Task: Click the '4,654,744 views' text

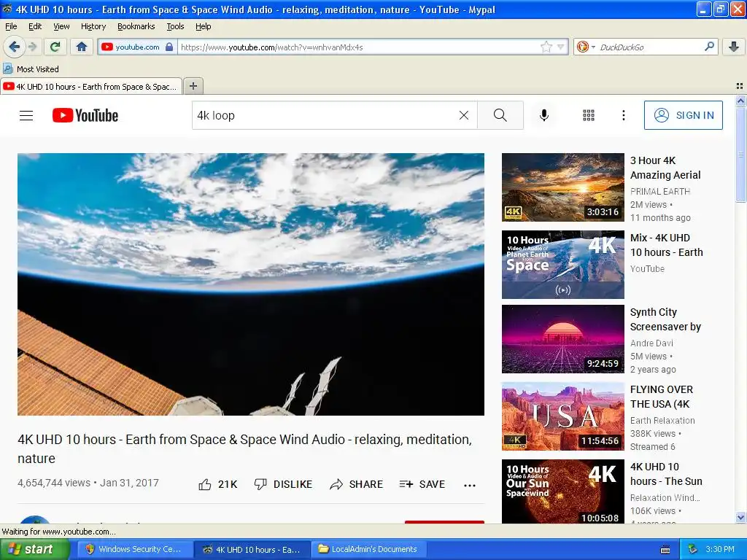Action: pyautogui.click(x=54, y=483)
